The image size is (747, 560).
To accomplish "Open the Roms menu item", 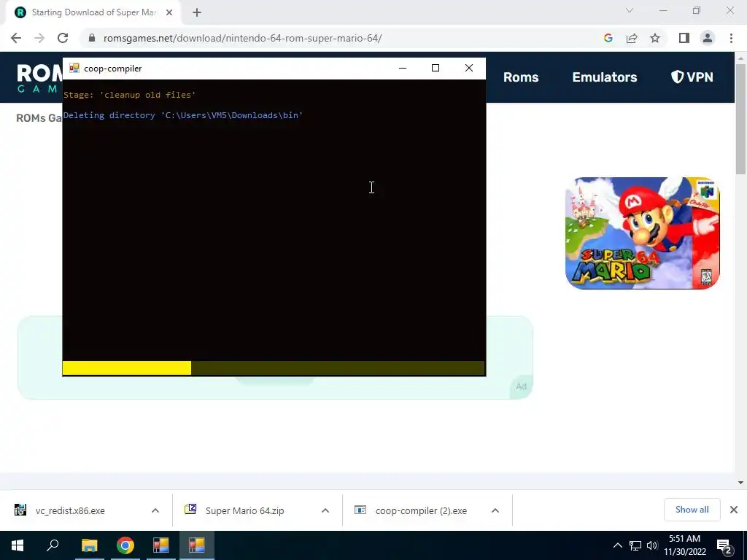I will coord(521,77).
